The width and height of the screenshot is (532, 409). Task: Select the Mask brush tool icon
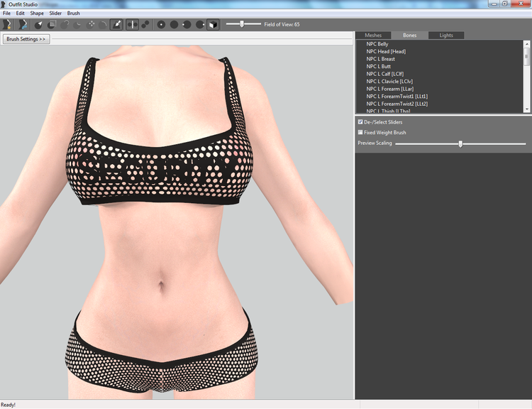[52, 24]
